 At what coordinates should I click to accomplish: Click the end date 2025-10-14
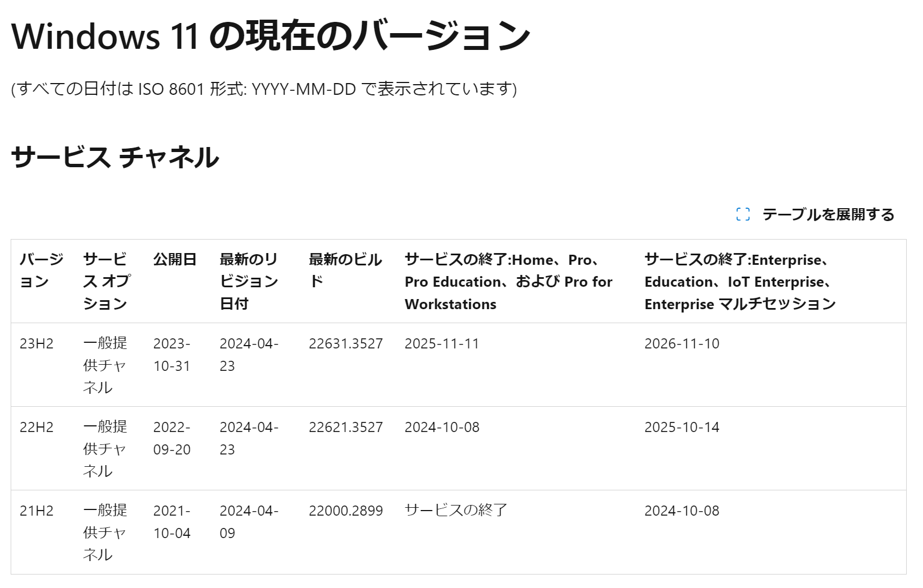[682, 427]
